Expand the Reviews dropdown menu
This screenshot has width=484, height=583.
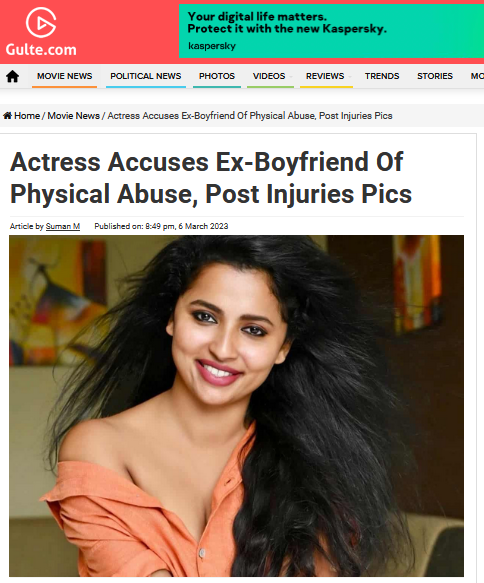pyautogui.click(x=326, y=76)
